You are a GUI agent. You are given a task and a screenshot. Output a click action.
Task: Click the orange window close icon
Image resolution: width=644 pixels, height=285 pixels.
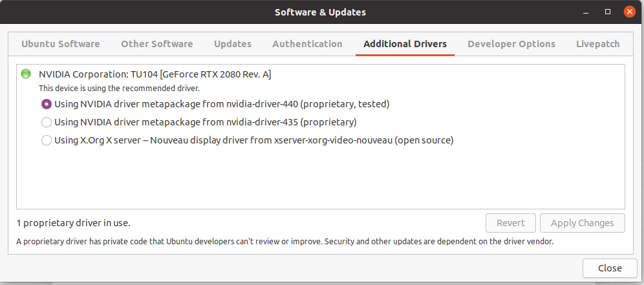coord(629,12)
